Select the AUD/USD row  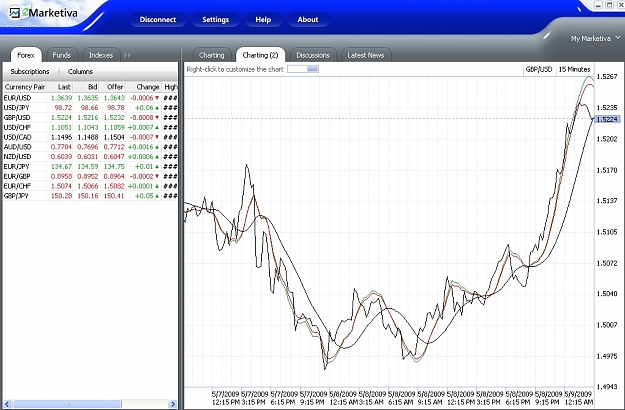(90, 147)
